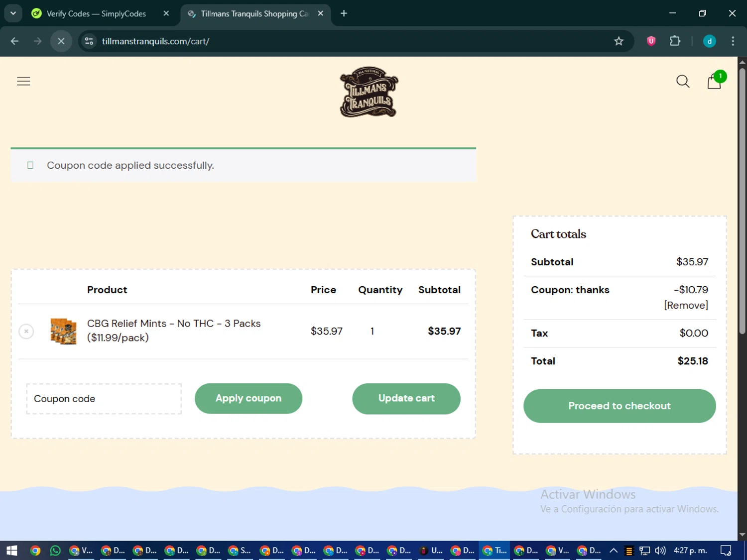Switch to taskbar window labeled 'S...'
Image resolution: width=747 pixels, height=560 pixels.
240,551
